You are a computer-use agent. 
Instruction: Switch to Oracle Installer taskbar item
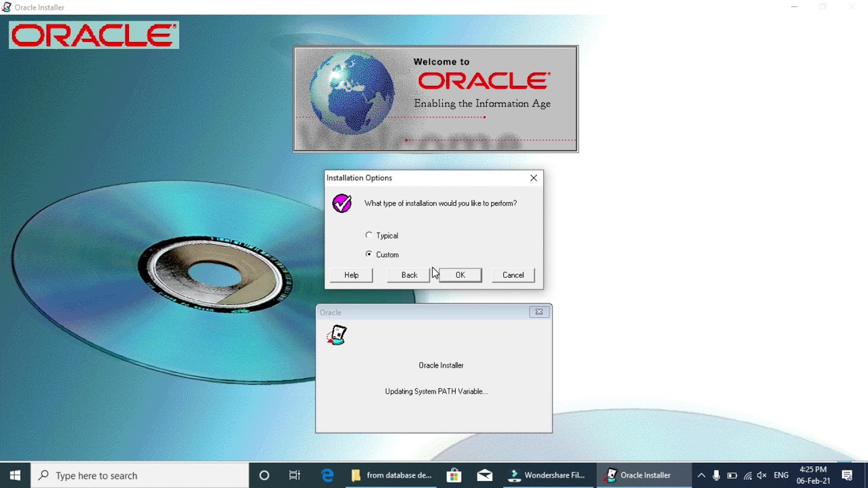[644, 475]
